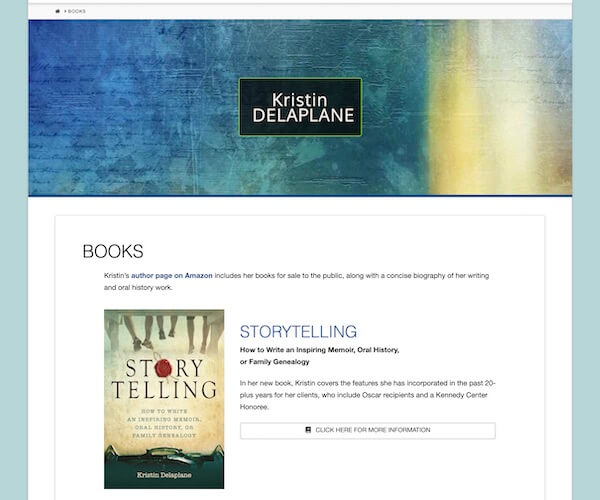Image resolution: width=600 pixels, height=500 pixels.
Task: Click the 'oral history work' intro sentence
Action: [297, 281]
